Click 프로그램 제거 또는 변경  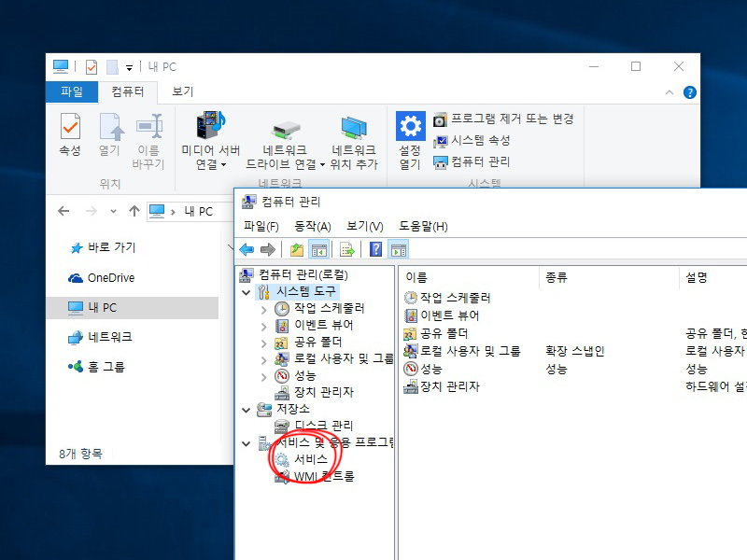point(503,119)
